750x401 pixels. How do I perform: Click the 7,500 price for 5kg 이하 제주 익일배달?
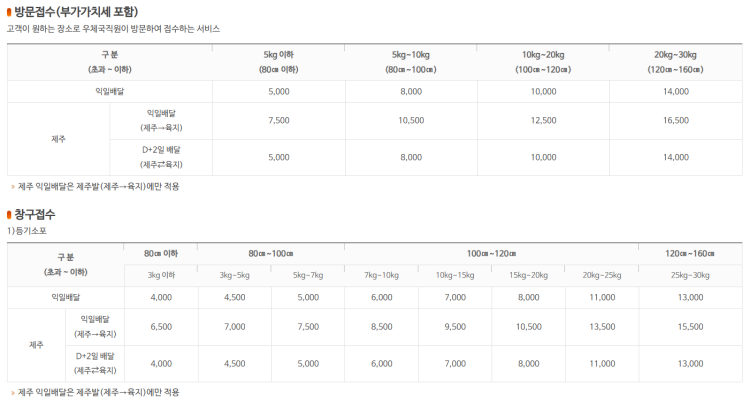[278, 121]
